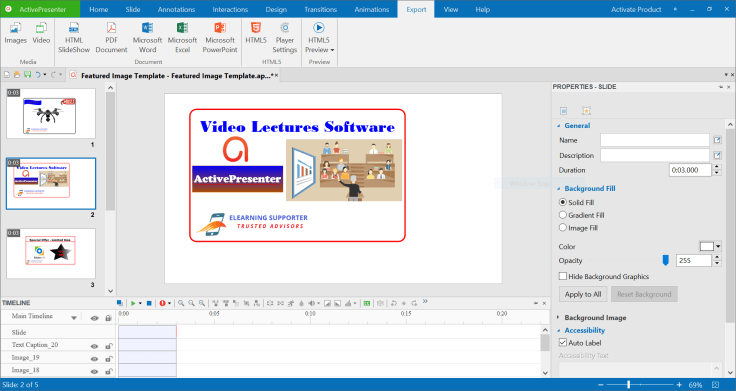Toggle lock on Text Caption_20
736x391 pixels.
[108, 346]
